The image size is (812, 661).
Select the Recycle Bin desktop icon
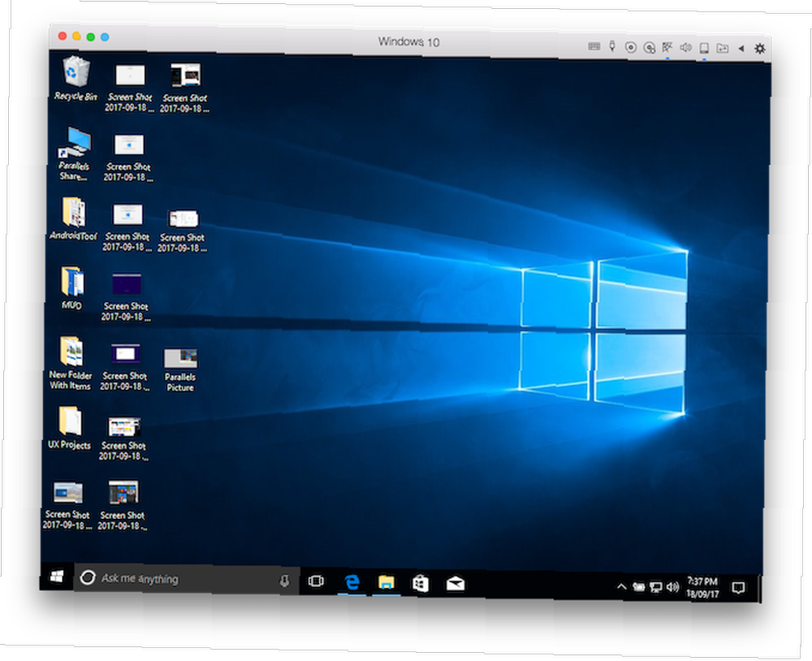[76, 79]
